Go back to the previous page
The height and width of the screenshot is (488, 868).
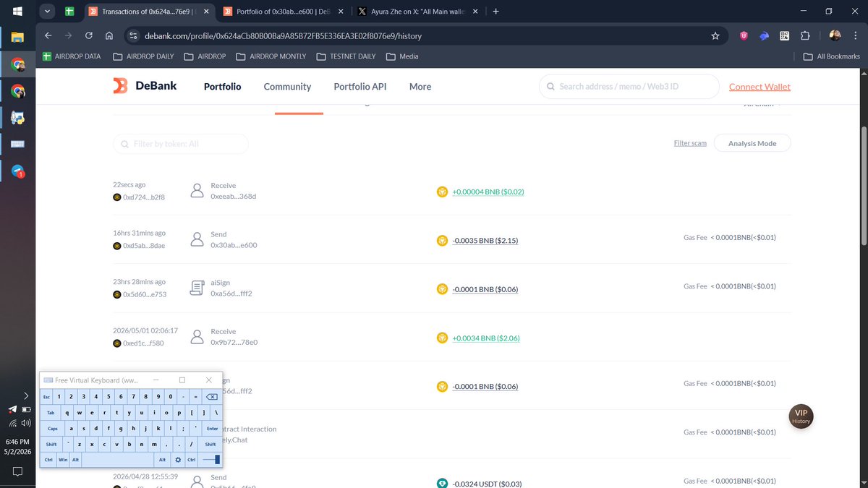[48, 35]
